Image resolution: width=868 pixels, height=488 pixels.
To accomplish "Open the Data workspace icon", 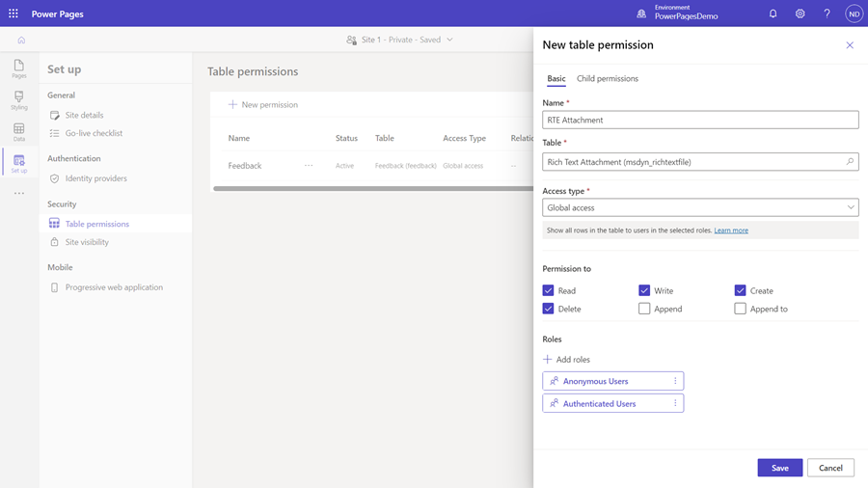I will [19, 132].
